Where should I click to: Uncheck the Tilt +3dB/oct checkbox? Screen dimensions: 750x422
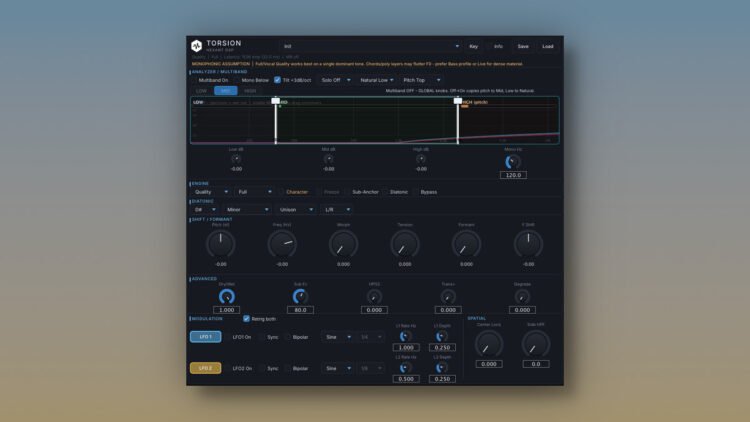click(277, 80)
